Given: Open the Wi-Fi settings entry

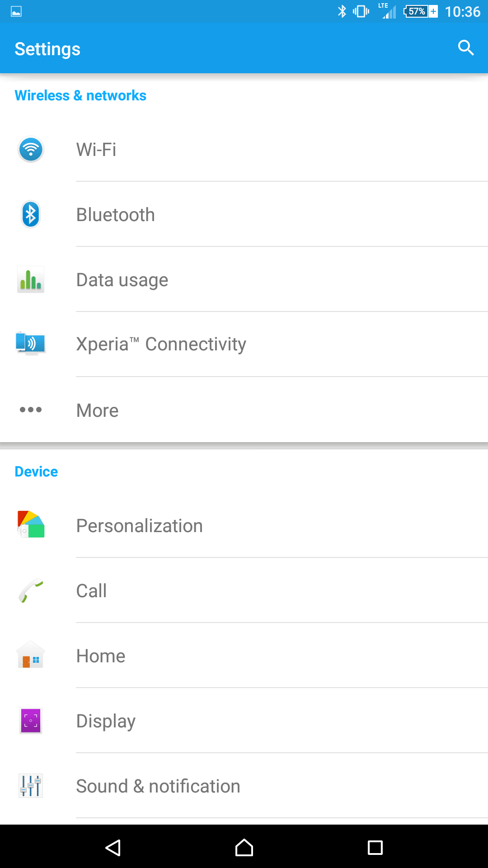Looking at the screenshot, I should tap(244, 150).
